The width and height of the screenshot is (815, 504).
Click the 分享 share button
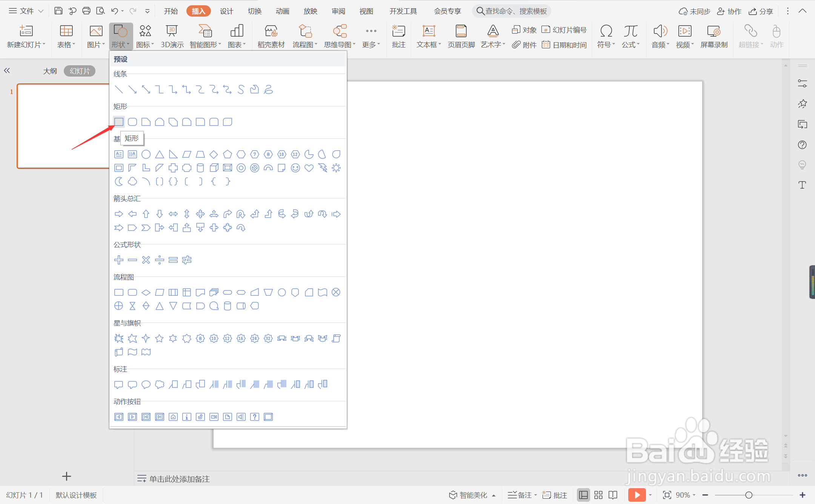tap(761, 11)
